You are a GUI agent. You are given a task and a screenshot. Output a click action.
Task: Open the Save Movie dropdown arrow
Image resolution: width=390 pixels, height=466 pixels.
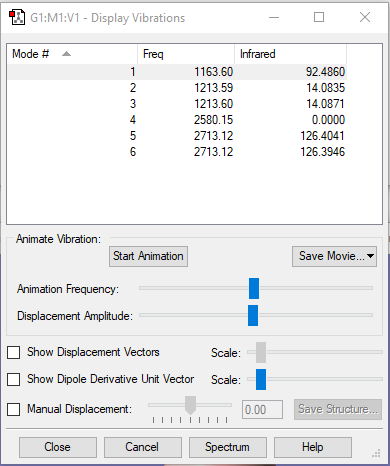click(370, 256)
